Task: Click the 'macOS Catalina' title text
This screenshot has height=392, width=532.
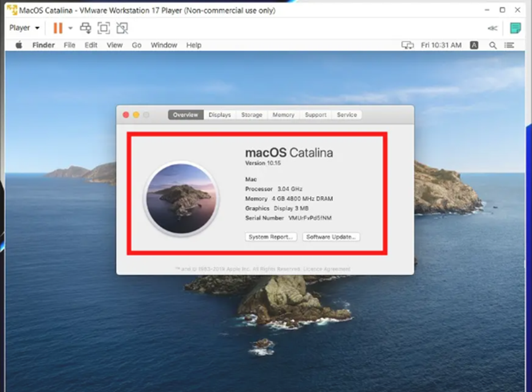Action: point(289,153)
